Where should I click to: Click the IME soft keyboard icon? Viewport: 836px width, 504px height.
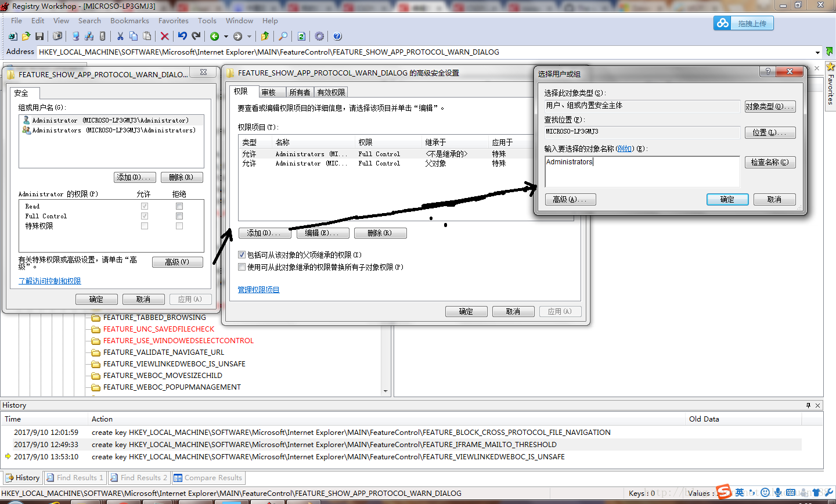pos(791,492)
